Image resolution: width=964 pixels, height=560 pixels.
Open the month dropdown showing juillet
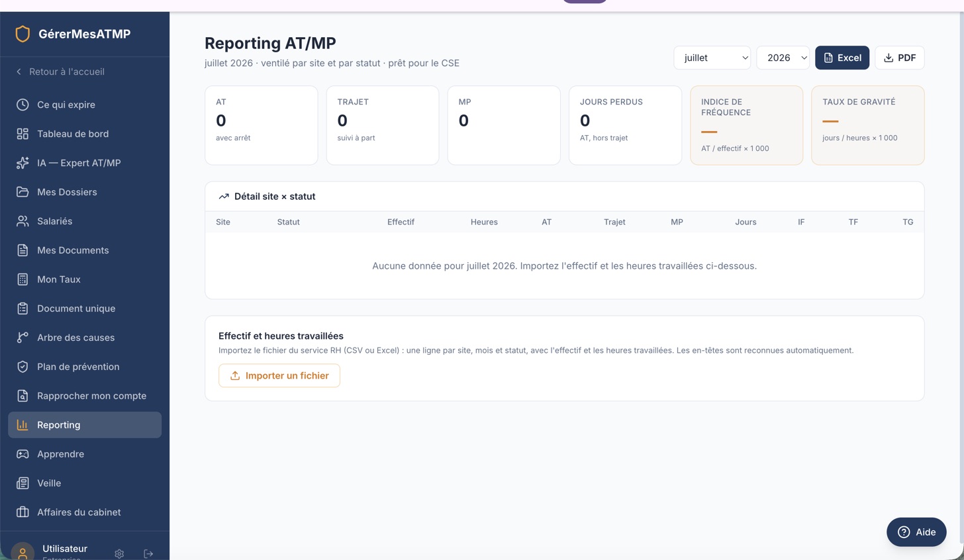point(712,58)
